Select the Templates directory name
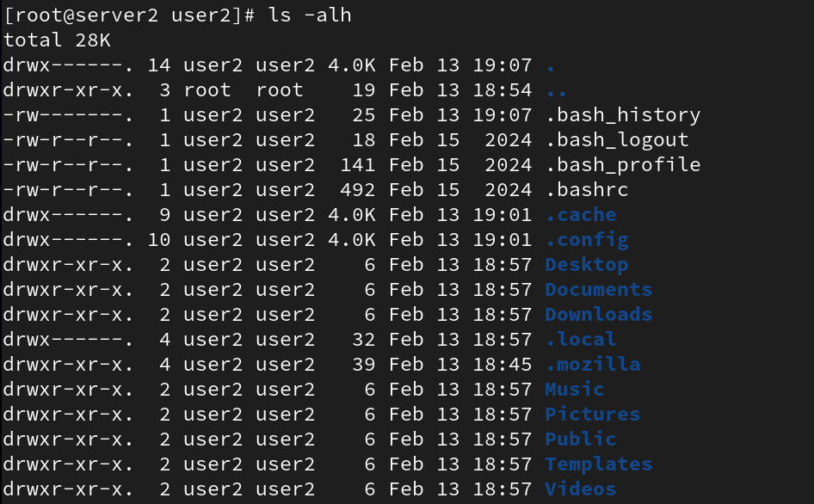 pyautogui.click(x=599, y=464)
